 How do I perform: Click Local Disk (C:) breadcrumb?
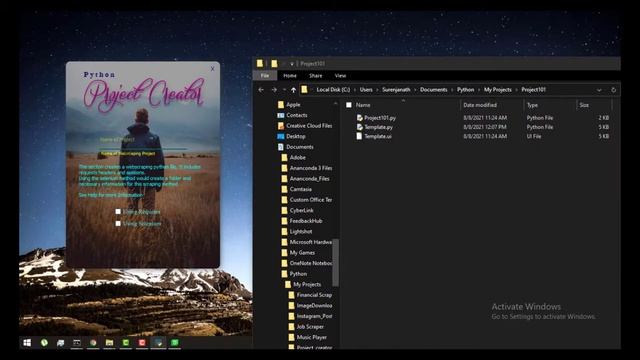333,90
